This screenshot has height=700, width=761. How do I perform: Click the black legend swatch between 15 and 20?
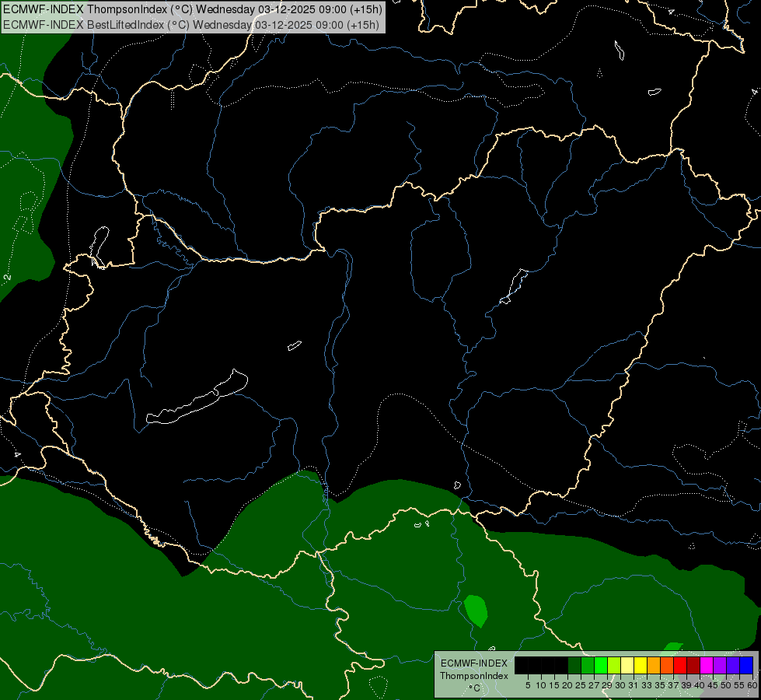click(561, 665)
